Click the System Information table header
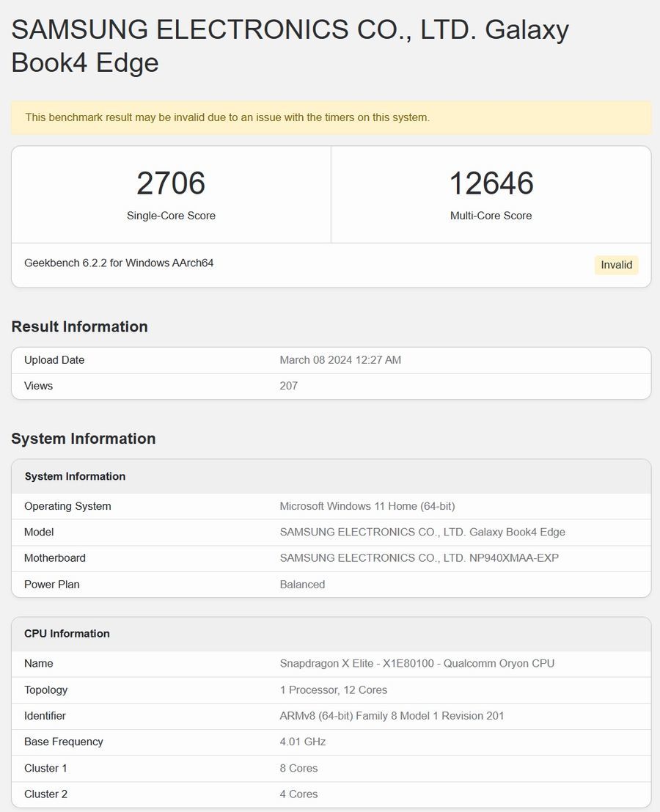This screenshot has width=660, height=812. [x=75, y=477]
